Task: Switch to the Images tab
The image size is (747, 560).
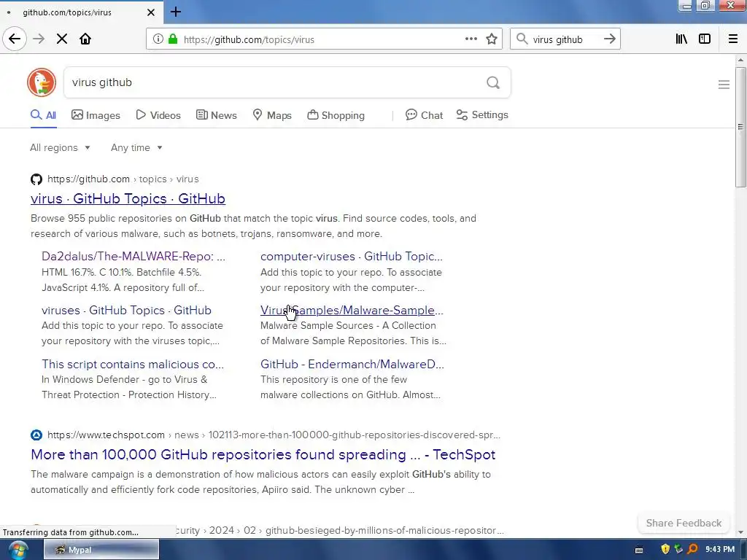Action: coord(96,115)
